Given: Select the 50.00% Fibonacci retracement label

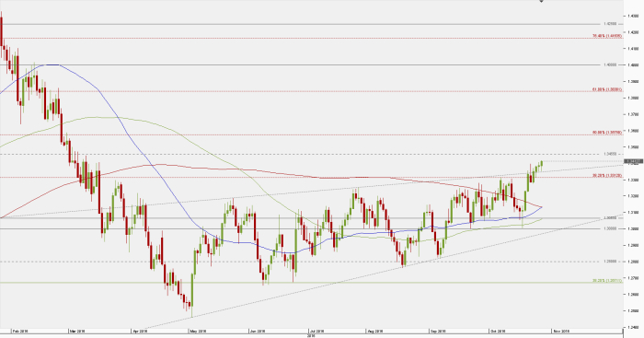Looking at the screenshot, I should pyautogui.click(x=607, y=133).
